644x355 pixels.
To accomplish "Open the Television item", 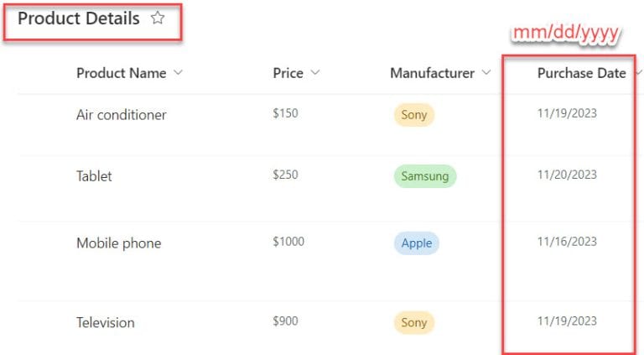I will click(x=105, y=322).
